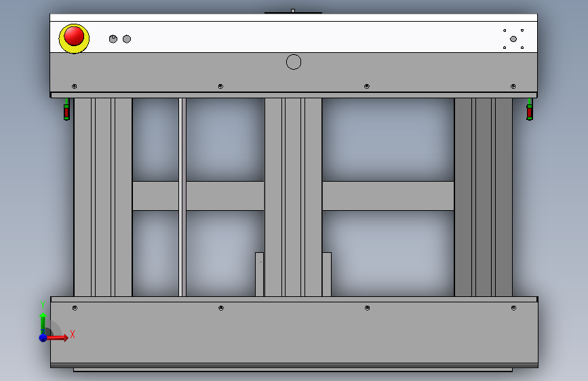Screen dimensions: 588x381
Task: Pick the large circle outline on the upper gray panel
Action: click(294, 62)
